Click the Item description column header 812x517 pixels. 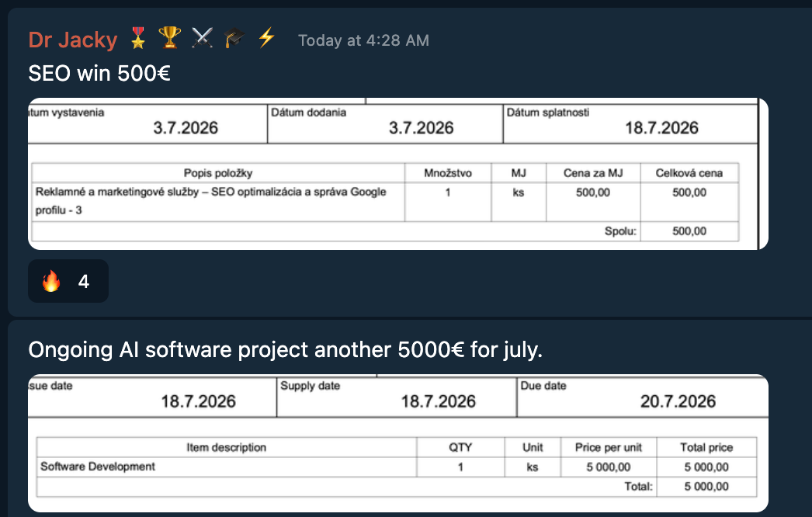(227, 448)
